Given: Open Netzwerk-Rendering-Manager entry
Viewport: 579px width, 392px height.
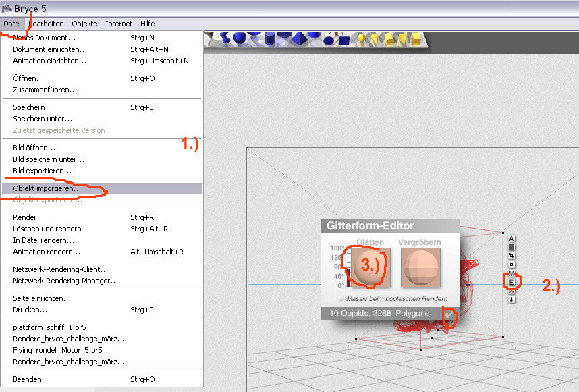Looking at the screenshot, I should [x=102, y=281].
